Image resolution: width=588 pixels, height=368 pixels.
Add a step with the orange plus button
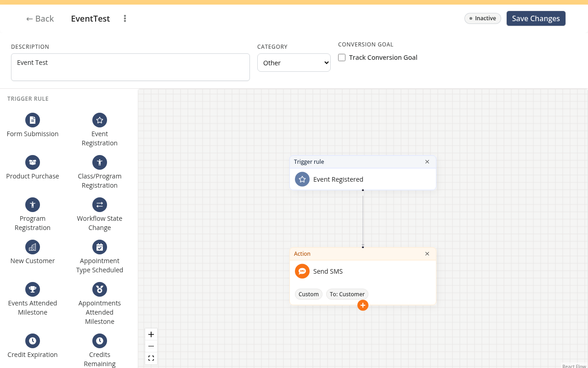[x=363, y=305]
